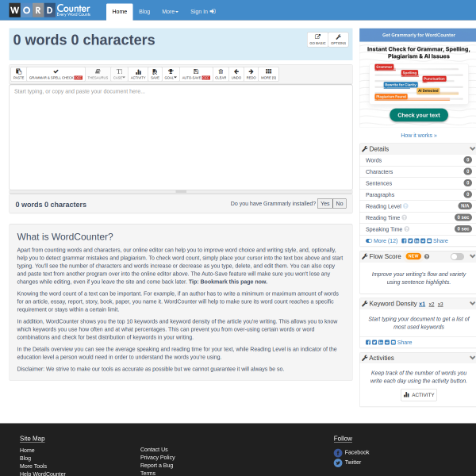The width and height of the screenshot is (476, 476).
Task: Click the Speaking Time help icon
Action: (x=407, y=229)
